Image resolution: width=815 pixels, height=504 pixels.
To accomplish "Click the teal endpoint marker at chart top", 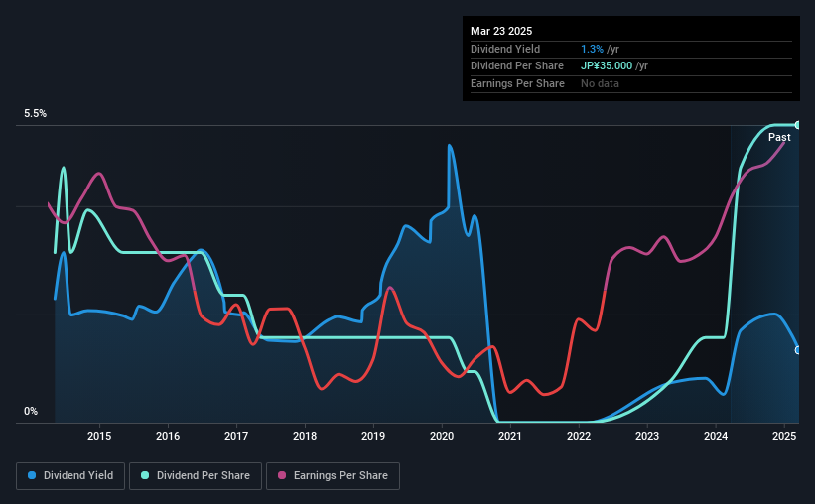I will tap(798, 125).
